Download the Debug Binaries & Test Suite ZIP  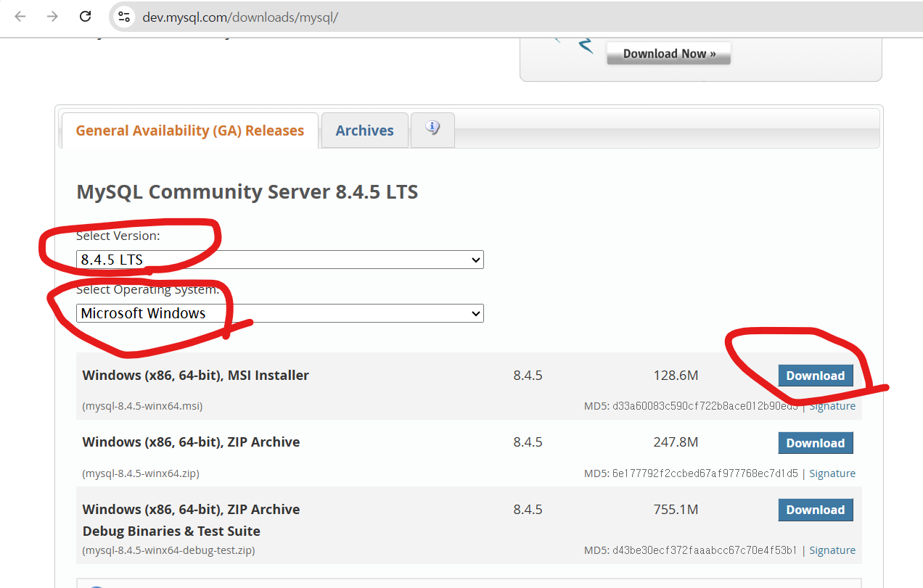click(x=816, y=510)
